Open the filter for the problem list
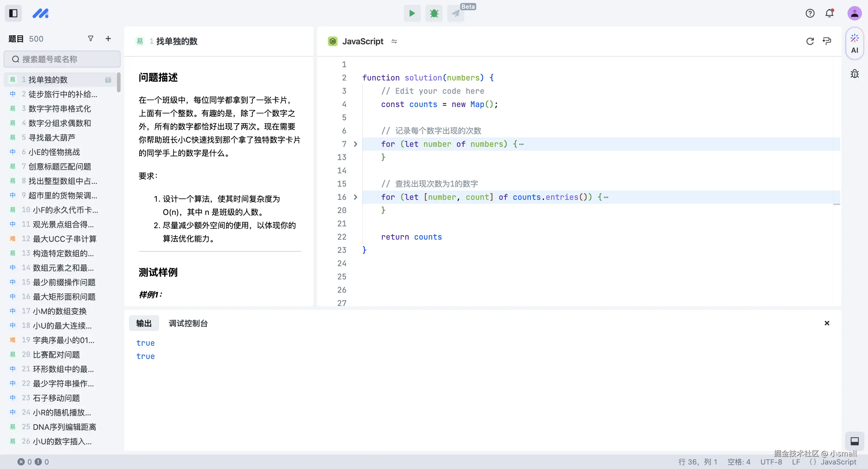Image resolution: width=868 pixels, height=469 pixels. [x=90, y=38]
